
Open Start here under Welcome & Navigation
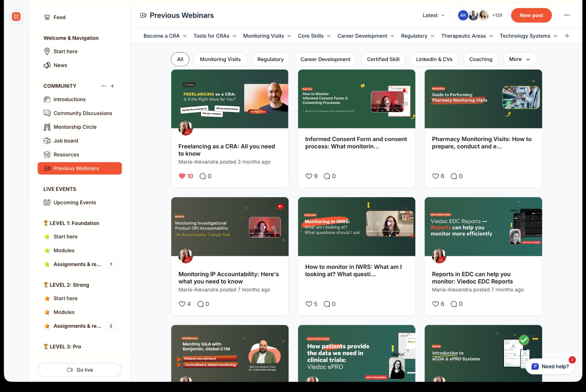(65, 51)
